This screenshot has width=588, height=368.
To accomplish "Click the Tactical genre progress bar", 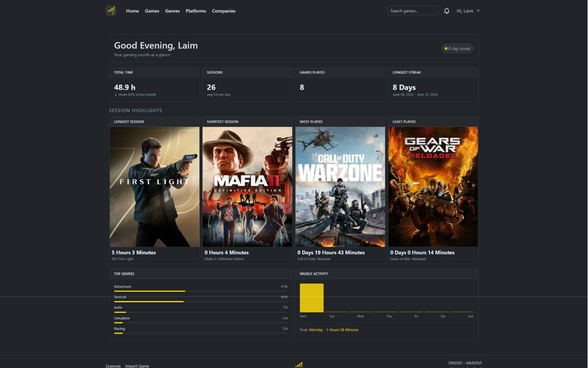I will click(201, 302).
